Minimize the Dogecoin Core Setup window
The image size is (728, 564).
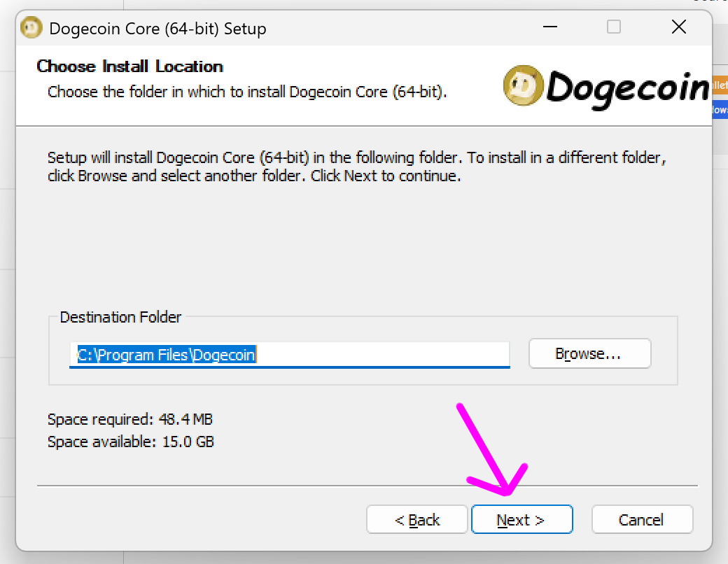(550, 27)
